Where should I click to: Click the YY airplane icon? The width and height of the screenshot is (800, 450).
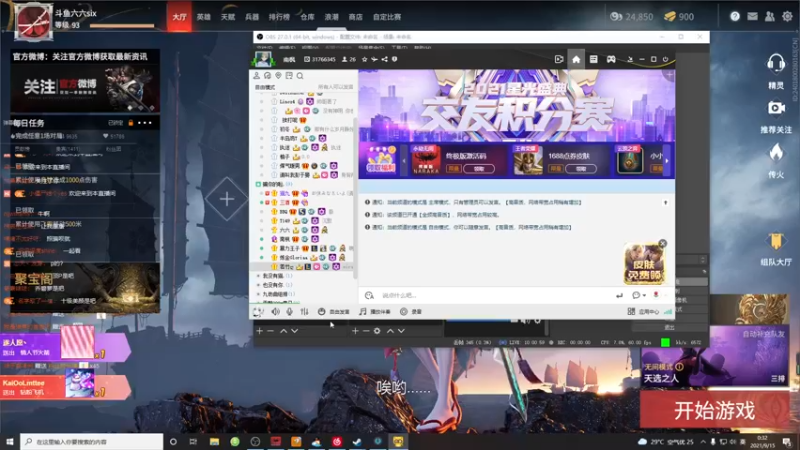[374, 59]
